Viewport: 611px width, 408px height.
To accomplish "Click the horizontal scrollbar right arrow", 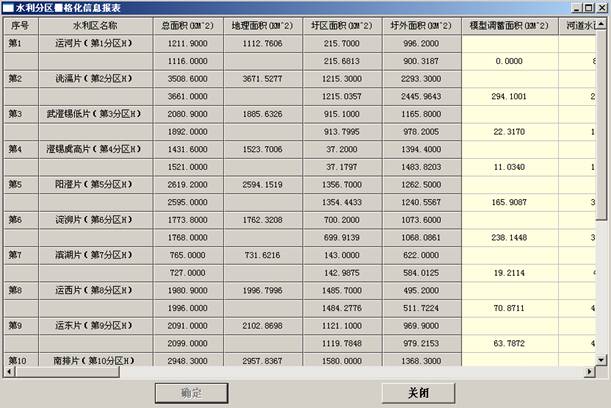I will 589,370.
